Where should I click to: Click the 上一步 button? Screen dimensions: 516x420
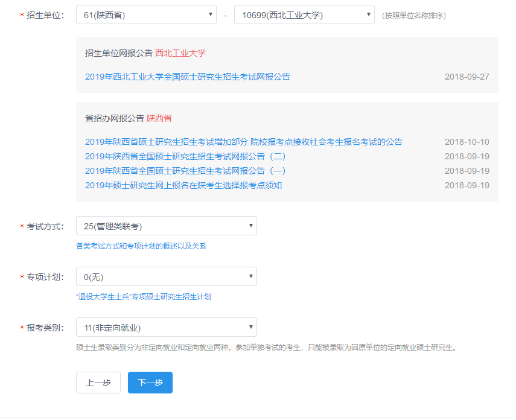98,383
